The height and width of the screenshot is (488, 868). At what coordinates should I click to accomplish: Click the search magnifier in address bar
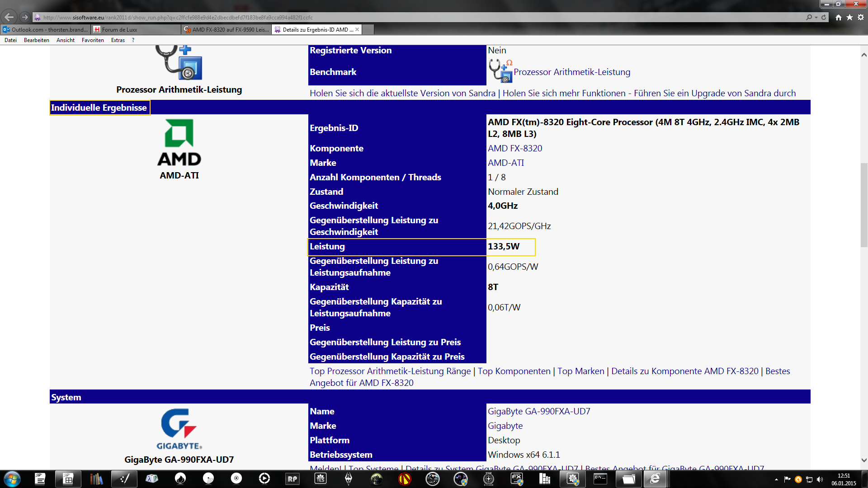(809, 17)
